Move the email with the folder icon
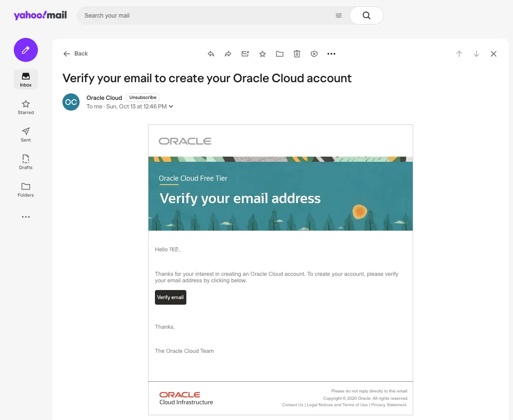The height and width of the screenshot is (420, 513). tap(280, 54)
